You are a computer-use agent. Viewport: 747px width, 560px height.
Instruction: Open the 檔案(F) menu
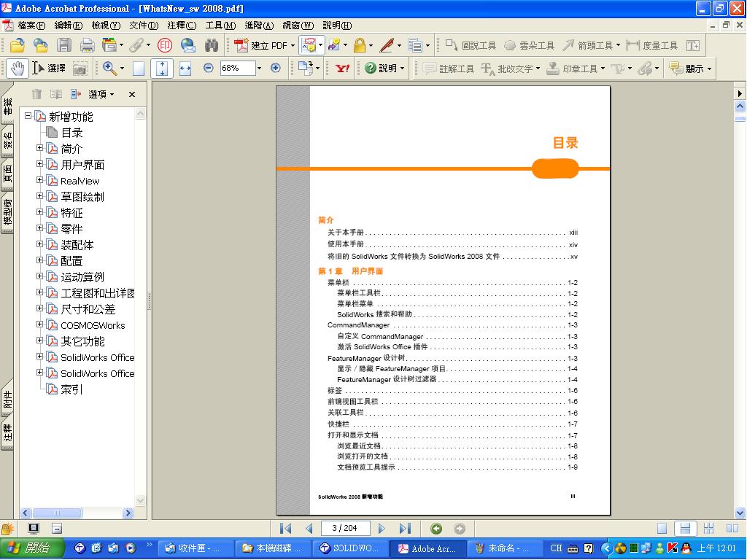pos(31,26)
